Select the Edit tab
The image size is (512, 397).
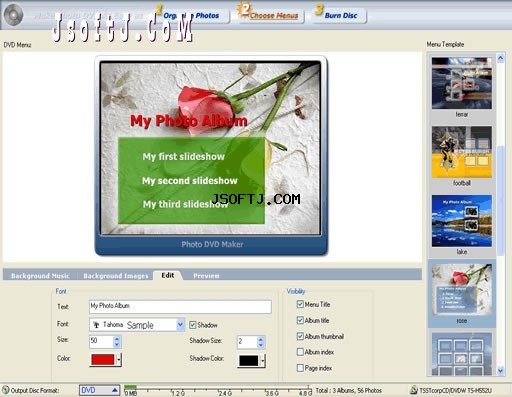168,275
